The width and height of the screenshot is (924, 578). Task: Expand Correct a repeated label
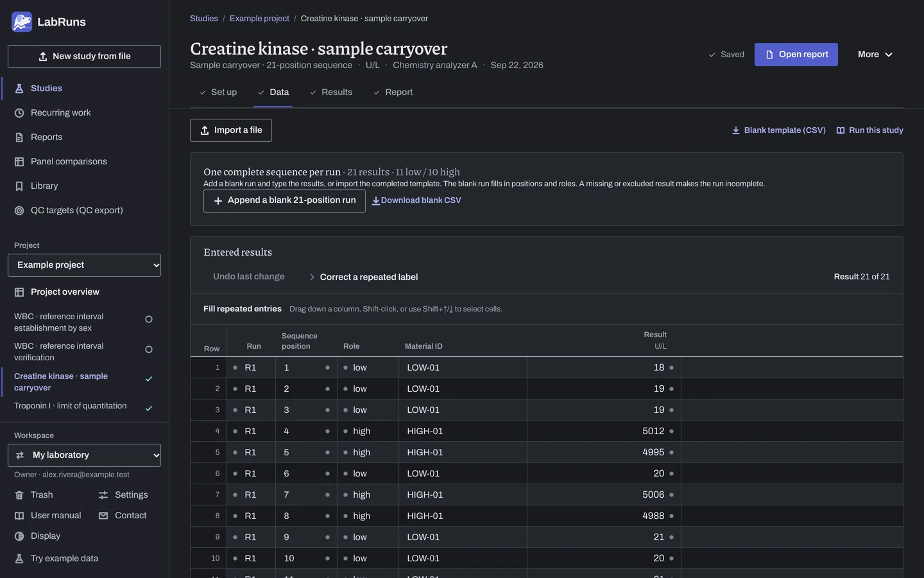(x=363, y=277)
